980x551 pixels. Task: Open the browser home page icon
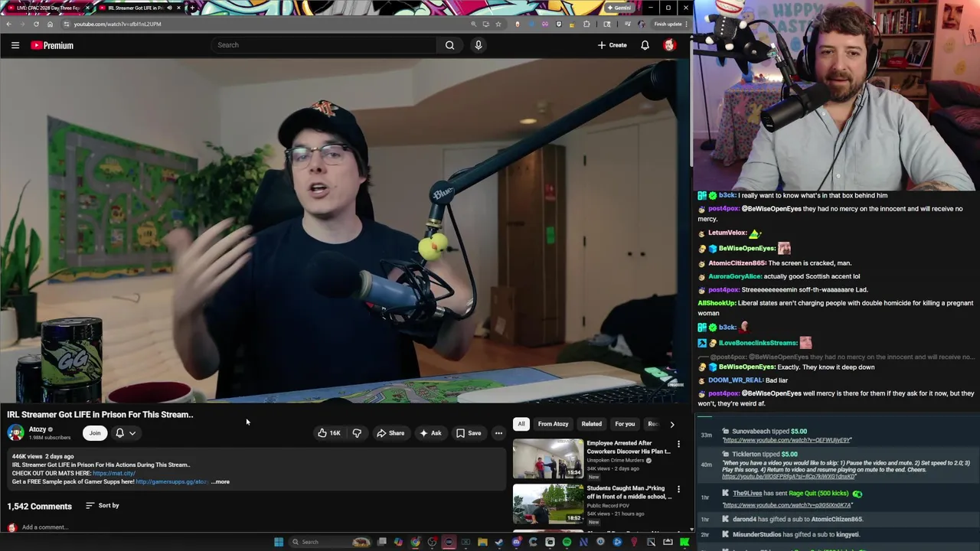[x=50, y=24]
